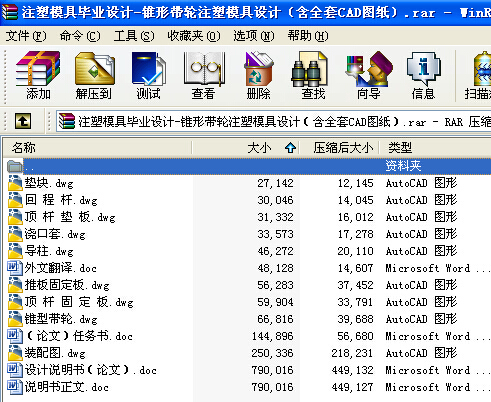Click packed size value 449,127
Image resolution: width=491 pixels, height=402 pixels.
click(x=352, y=387)
